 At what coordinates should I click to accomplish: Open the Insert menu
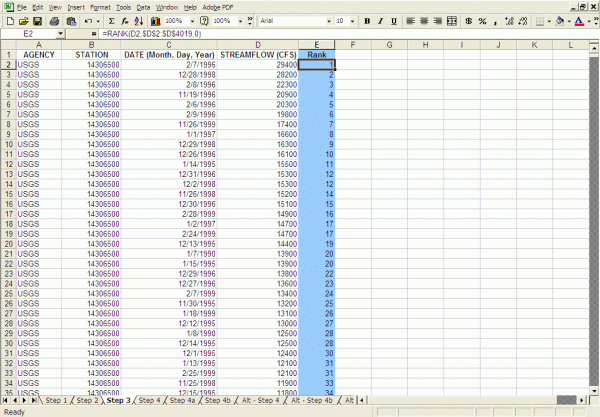[x=76, y=7]
